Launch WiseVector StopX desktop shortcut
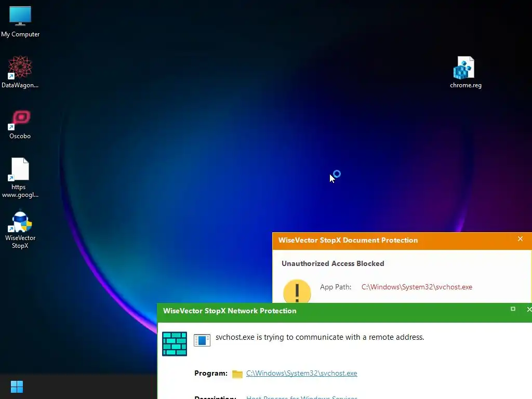Screen dimensions: 532x399 pyautogui.click(x=20, y=230)
